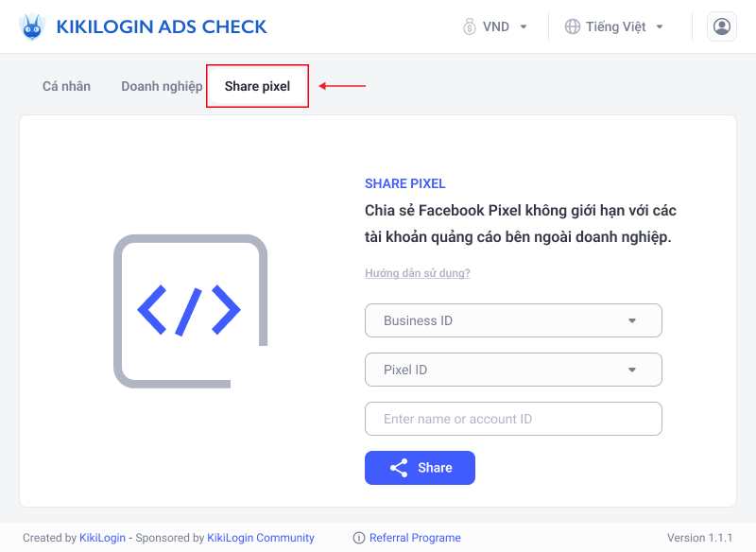Click the blue Share button
This screenshot has width=756, height=552.
tap(420, 468)
